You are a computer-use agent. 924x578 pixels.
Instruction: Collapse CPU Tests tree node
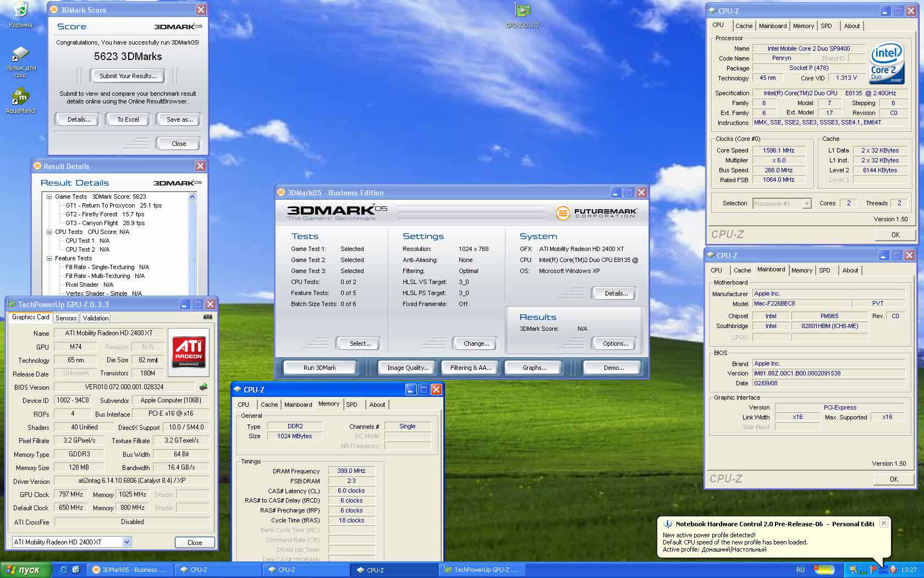tap(49, 232)
